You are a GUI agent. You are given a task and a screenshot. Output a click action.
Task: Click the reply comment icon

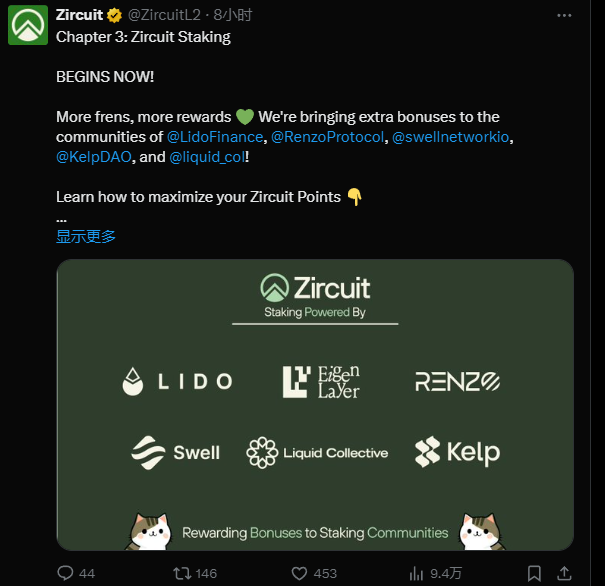66,574
